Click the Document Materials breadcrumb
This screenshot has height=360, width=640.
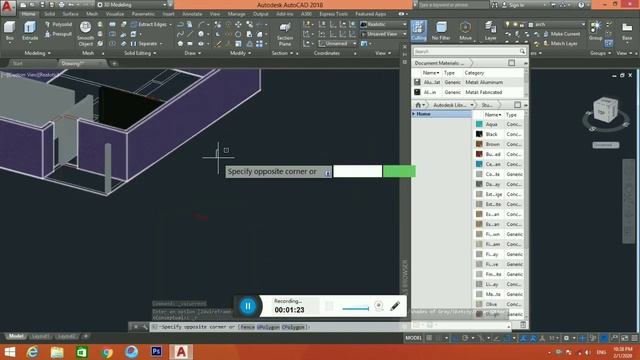pyautogui.click(x=439, y=63)
